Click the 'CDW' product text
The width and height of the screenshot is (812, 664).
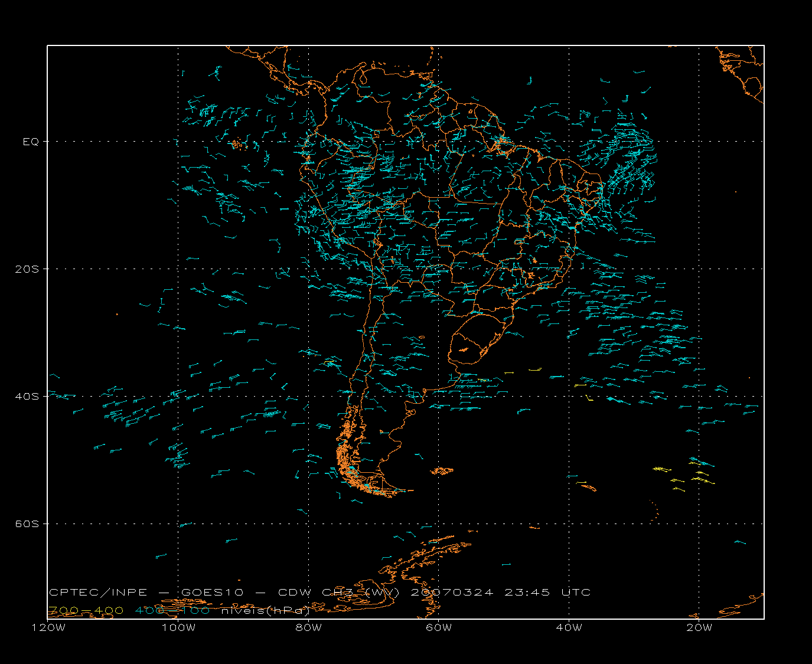[x=294, y=593]
